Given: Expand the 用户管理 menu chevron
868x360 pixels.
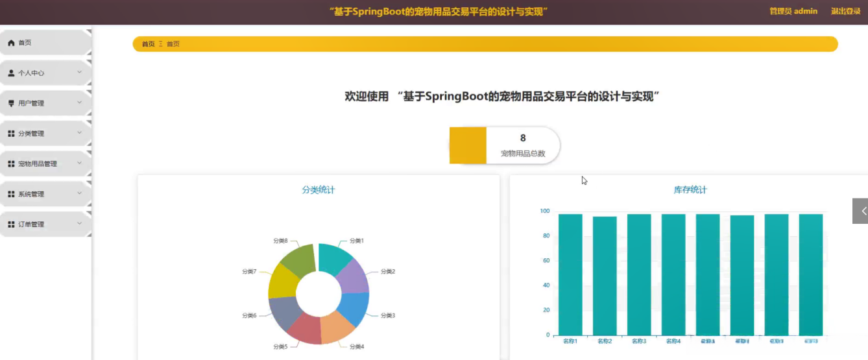Looking at the screenshot, I should coord(79,102).
